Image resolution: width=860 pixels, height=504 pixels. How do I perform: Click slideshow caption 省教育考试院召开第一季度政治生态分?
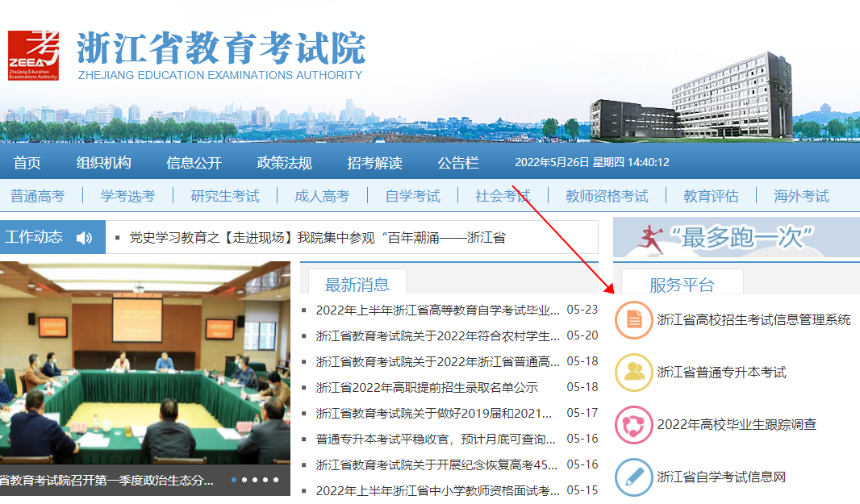click(107, 480)
